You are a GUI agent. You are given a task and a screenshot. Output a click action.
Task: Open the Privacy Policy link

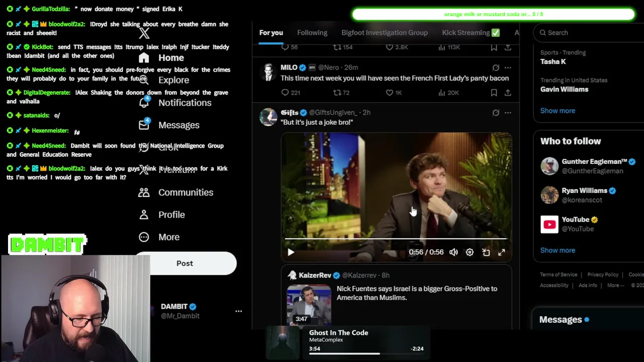603,275
